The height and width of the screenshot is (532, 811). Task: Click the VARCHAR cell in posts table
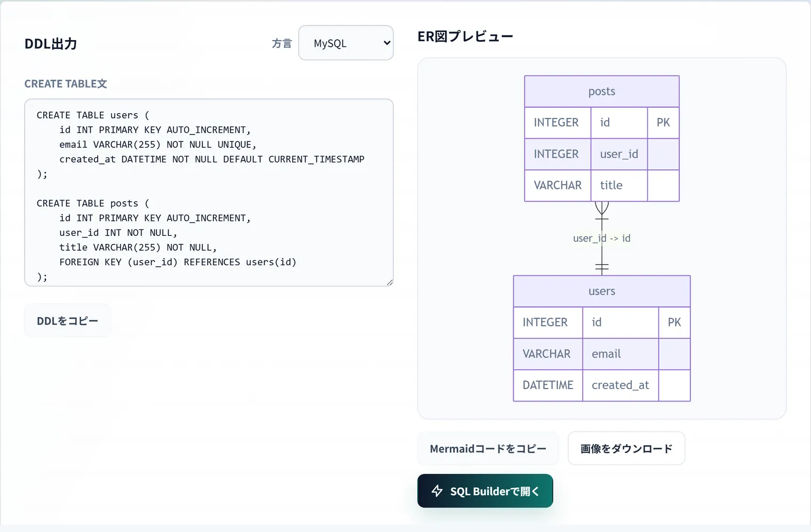pyautogui.click(x=558, y=185)
